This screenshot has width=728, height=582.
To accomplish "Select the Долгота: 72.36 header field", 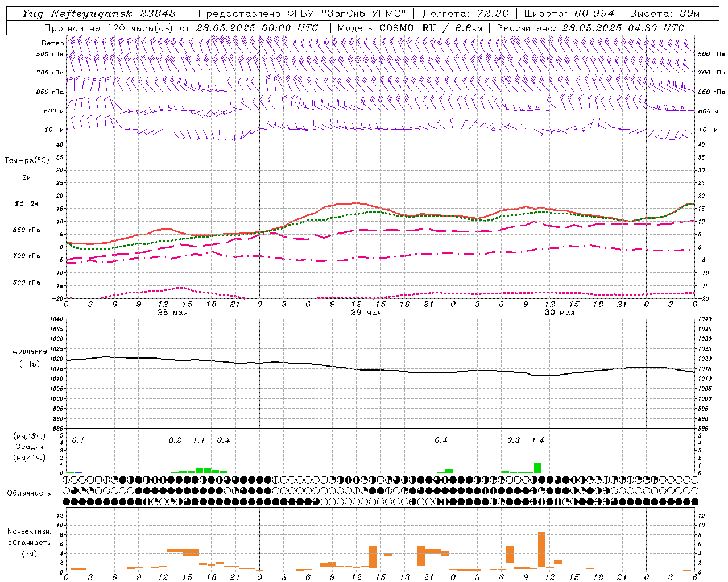I will click(x=466, y=14).
